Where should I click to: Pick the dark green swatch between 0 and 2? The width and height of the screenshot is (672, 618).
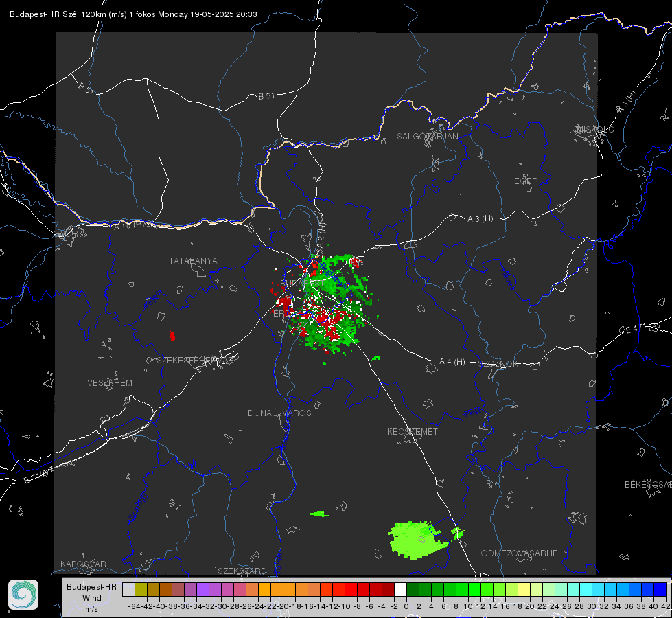pos(413,589)
